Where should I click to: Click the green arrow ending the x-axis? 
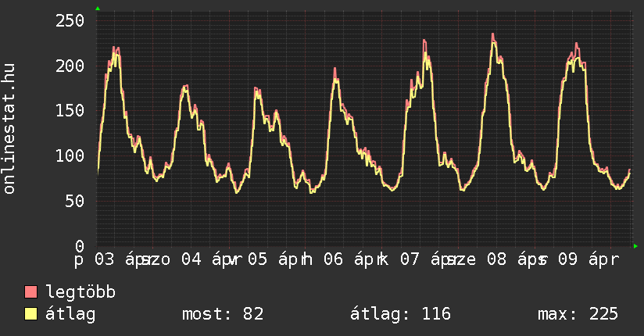point(636,246)
